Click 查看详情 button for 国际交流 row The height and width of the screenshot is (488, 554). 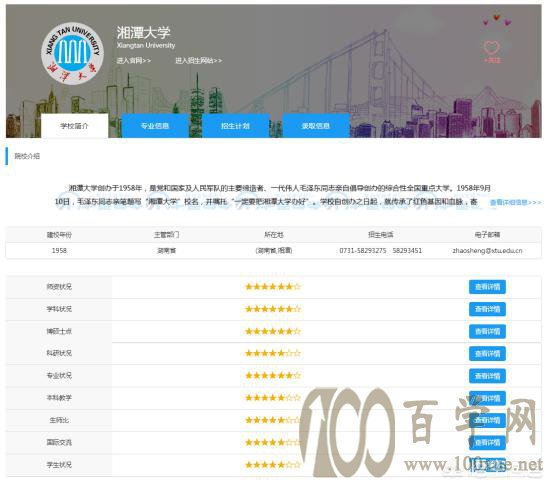coord(487,442)
